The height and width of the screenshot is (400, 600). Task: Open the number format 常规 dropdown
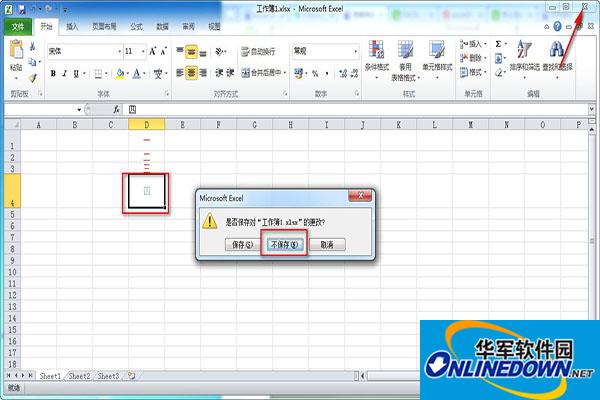[x=355, y=51]
